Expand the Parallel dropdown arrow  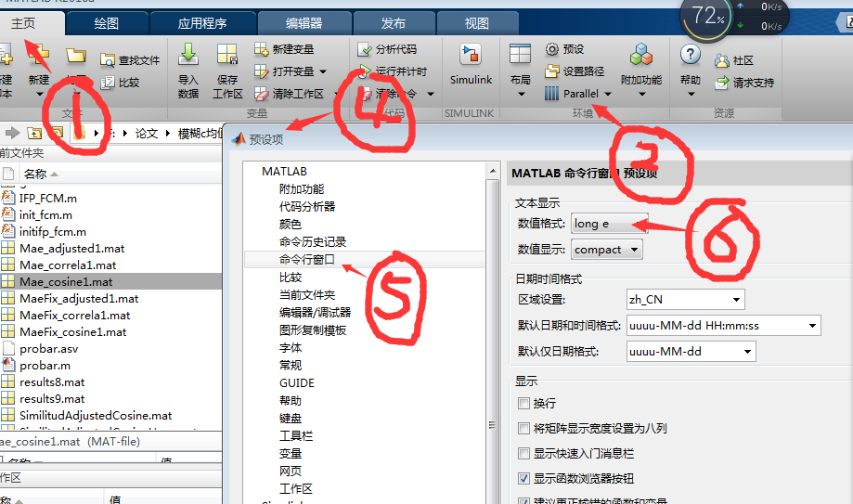click(x=608, y=94)
